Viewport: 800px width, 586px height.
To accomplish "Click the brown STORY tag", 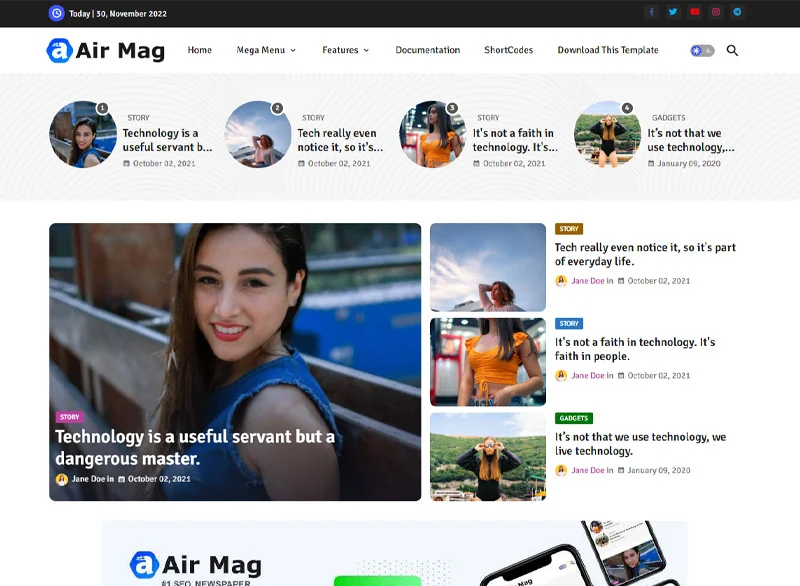I will point(568,228).
